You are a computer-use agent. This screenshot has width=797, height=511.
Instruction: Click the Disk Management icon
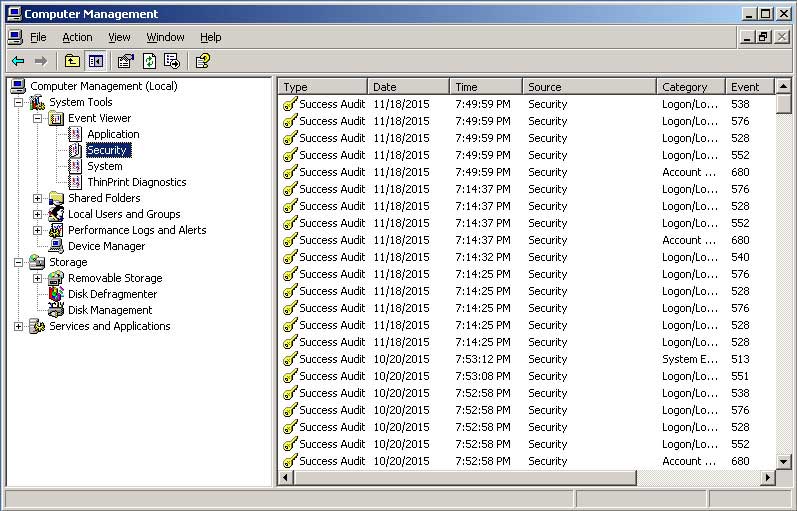click(56, 310)
